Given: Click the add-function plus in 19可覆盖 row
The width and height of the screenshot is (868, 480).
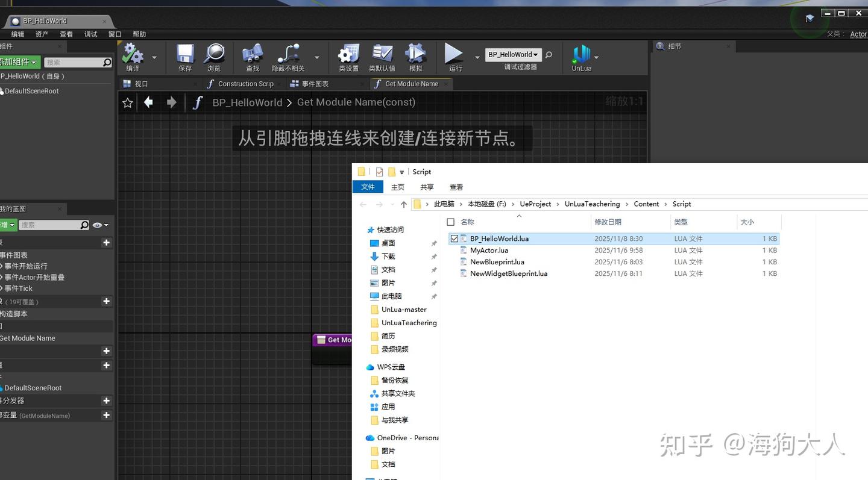Looking at the screenshot, I should click(x=107, y=301).
